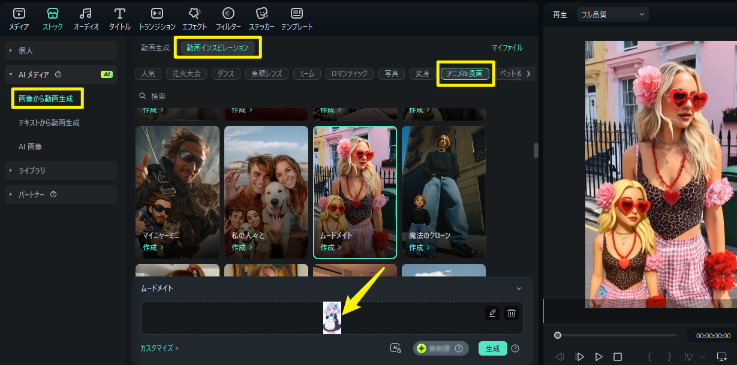Click the help icon beside 生成
Image resolution: width=737 pixels, height=365 pixels.
pos(515,349)
